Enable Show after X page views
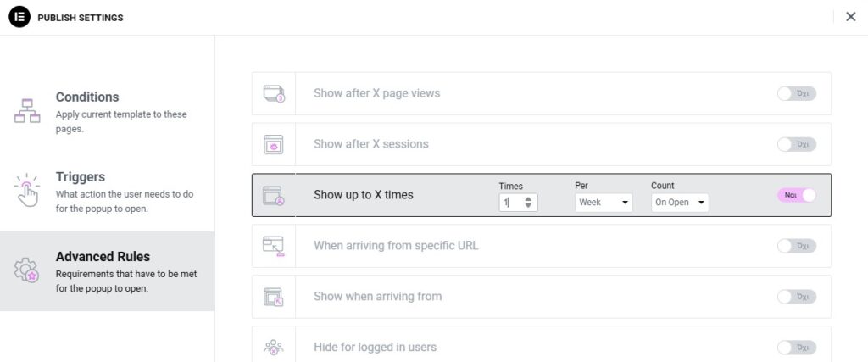 [x=796, y=93]
